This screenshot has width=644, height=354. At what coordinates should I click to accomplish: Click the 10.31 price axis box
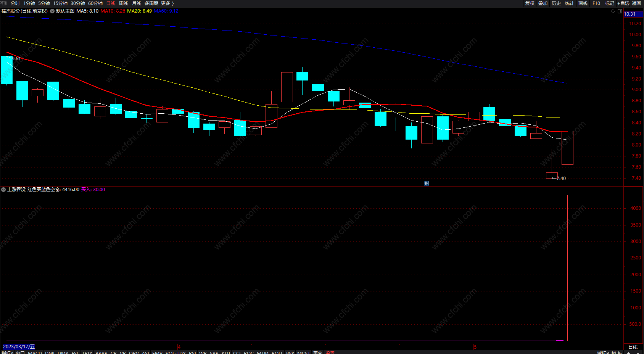pos(633,14)
